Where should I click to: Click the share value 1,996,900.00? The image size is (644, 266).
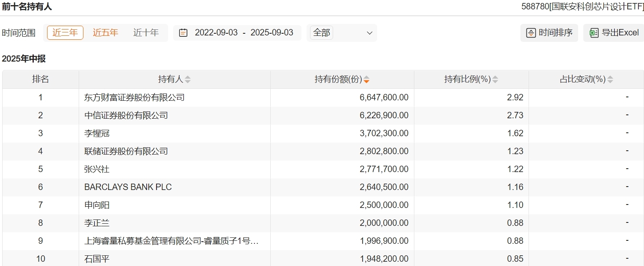tap(384, 241)
